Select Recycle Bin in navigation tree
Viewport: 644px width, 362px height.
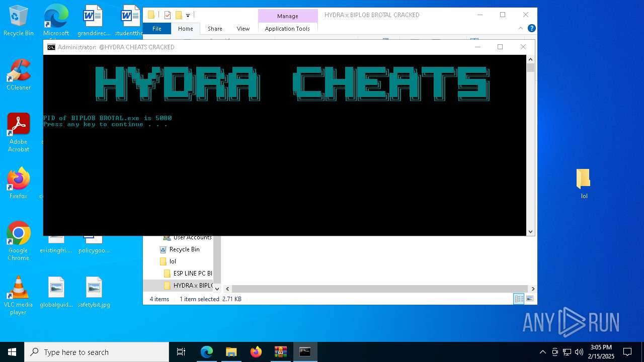click(x=185, y=249)
